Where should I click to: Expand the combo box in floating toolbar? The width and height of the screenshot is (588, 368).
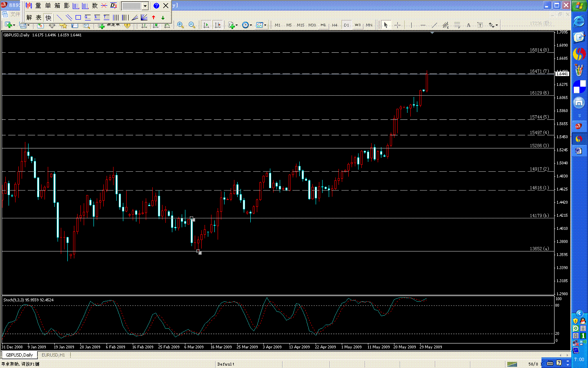tap(145, 6)
